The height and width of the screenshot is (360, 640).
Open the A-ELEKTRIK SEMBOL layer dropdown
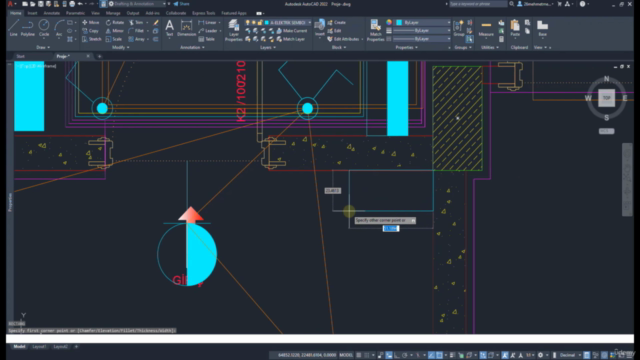[x=279, y=22]
